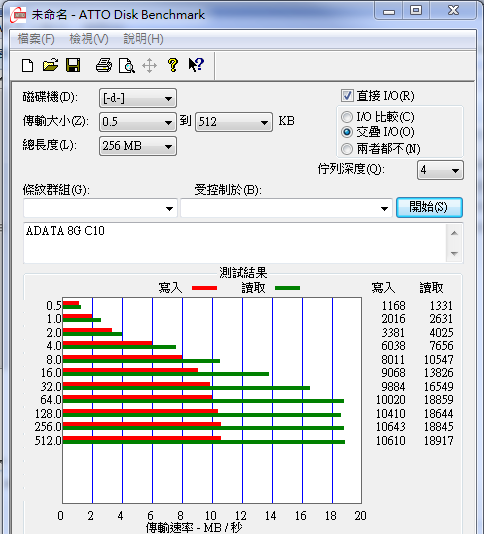Click read value 4025

pyautogui.click(x=441, y=332)
